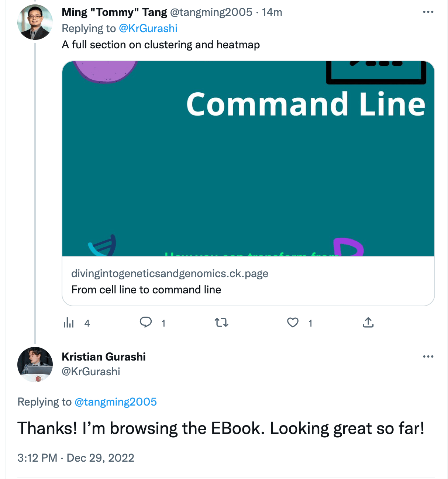448x479 pixels.
Task: Open view analytics bar chart icon
Action: [x=69, y=323]
